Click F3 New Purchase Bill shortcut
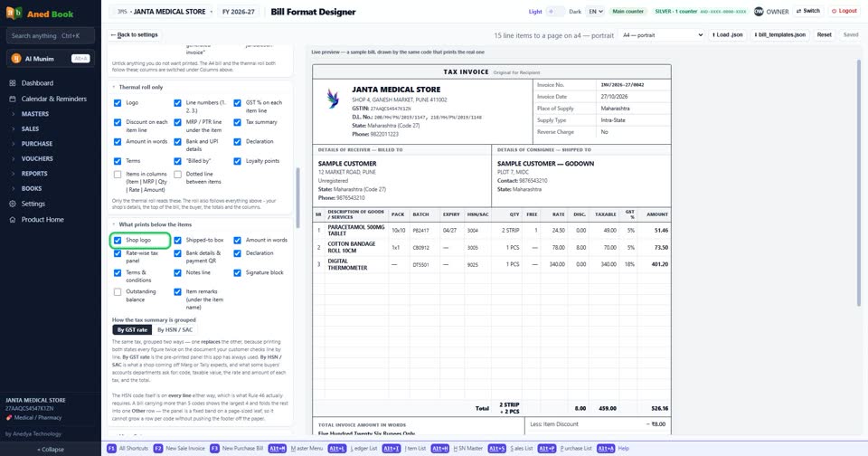 (236, 448)
